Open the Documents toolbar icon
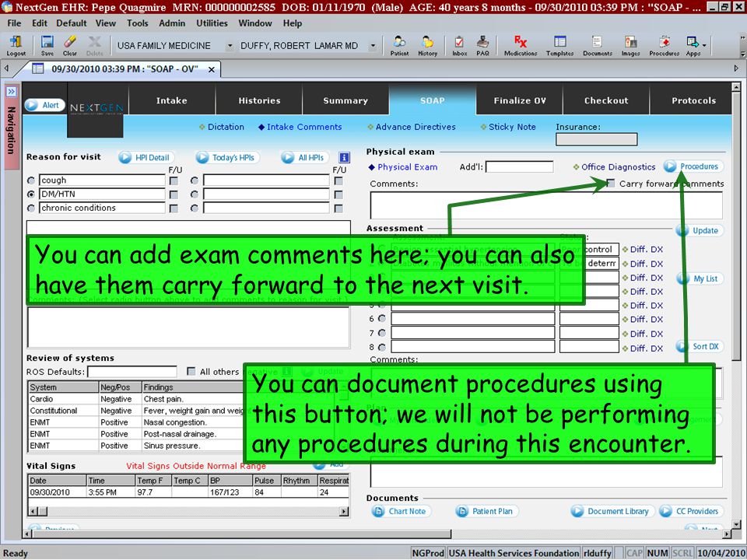 click(598, 46)
